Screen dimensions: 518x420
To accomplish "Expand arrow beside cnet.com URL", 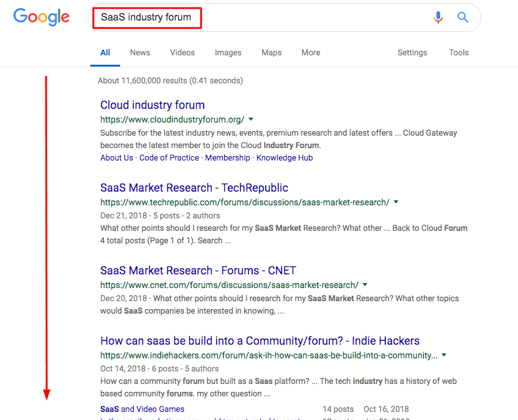I will 365,284.
